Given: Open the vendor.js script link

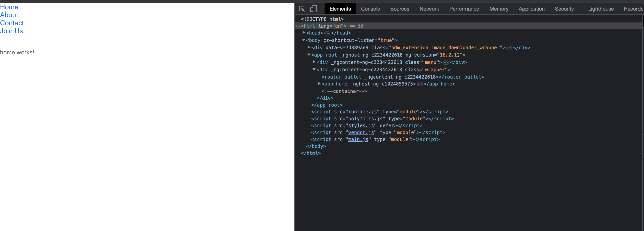Looking at the screenshot, I should pos(361,133).
